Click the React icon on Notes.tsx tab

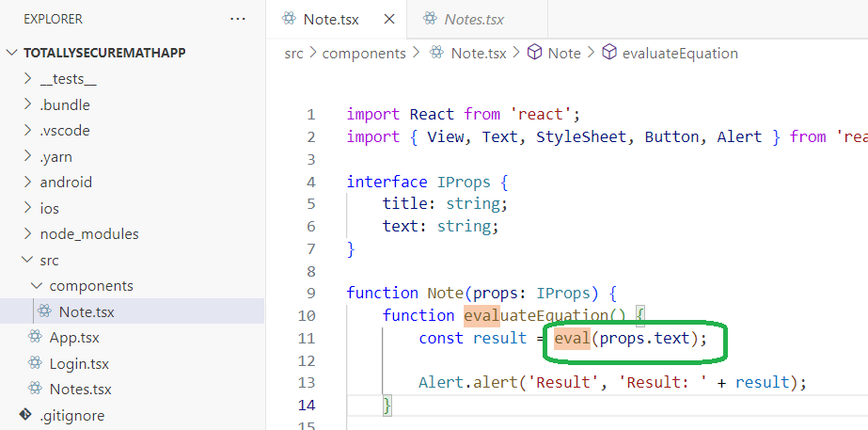point(430,19)
